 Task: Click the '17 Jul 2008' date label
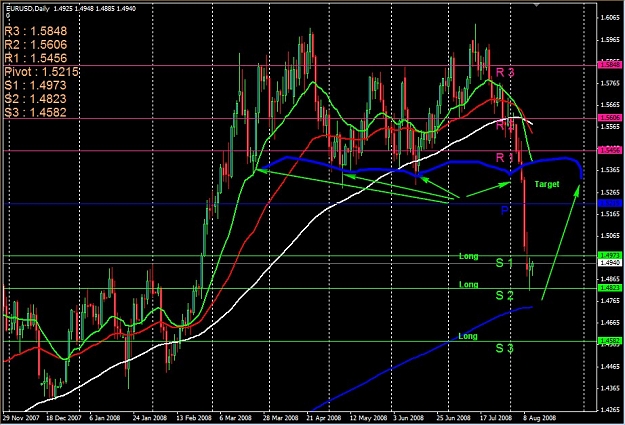coord(495,418)
